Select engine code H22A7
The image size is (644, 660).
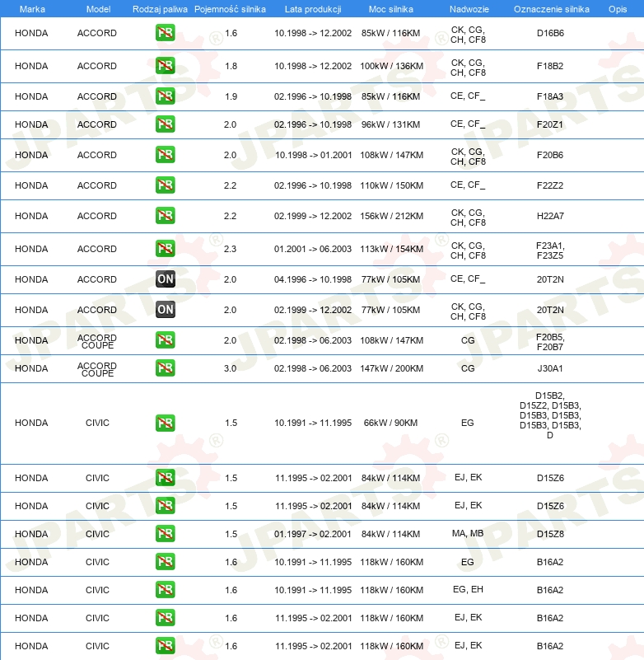550,216
